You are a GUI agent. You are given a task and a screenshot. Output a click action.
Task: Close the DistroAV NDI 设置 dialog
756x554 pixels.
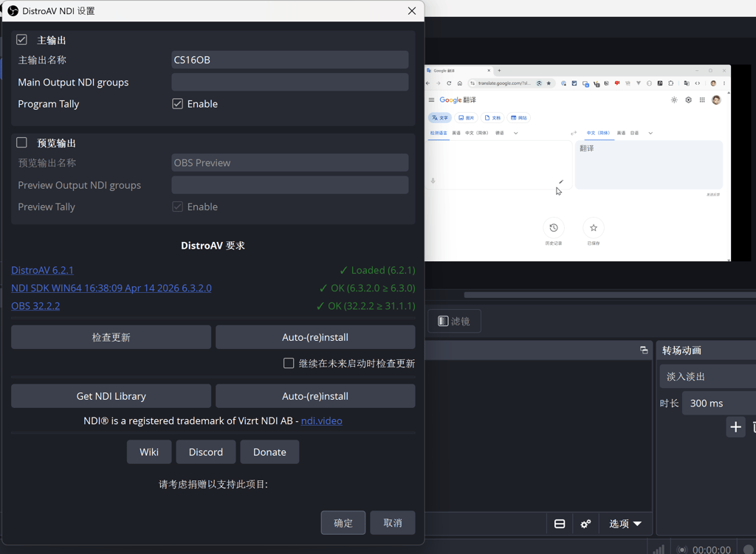pos(412,10)
